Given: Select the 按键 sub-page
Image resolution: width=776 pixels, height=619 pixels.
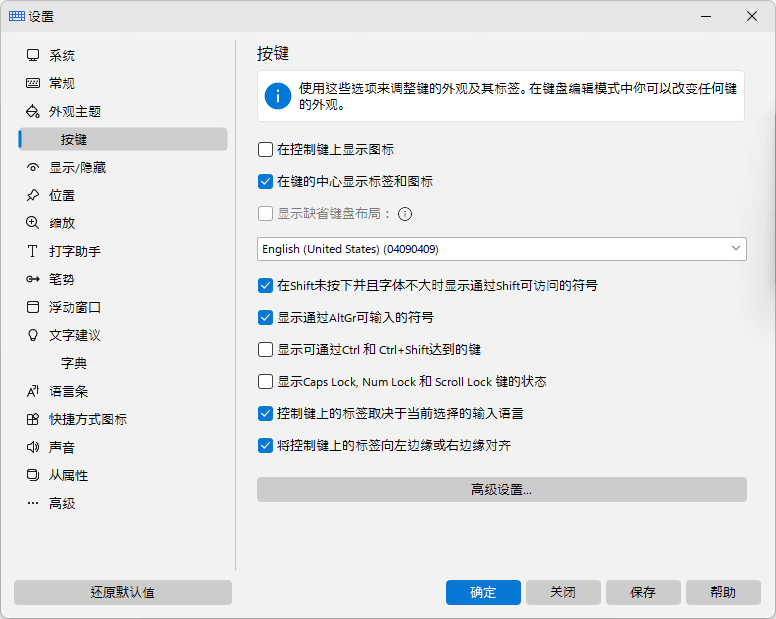Looking at the screenshot, I should pos(123,140).
